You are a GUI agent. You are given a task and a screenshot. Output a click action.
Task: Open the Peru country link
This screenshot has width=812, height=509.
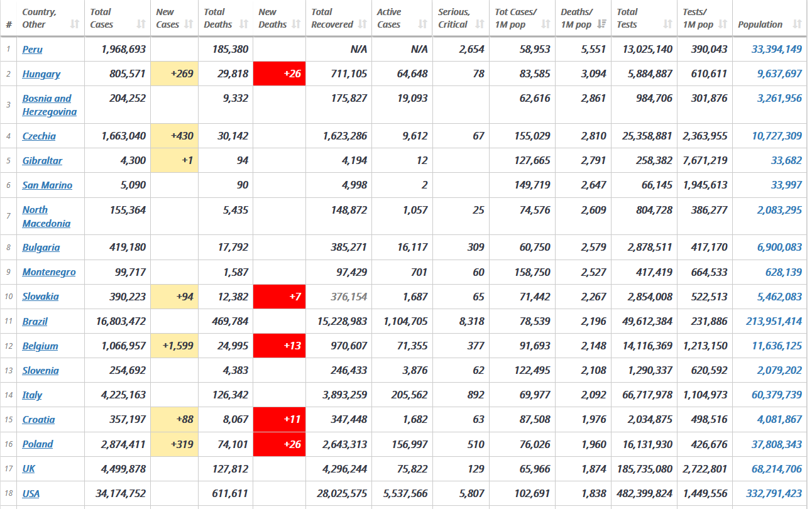[32, 49]
